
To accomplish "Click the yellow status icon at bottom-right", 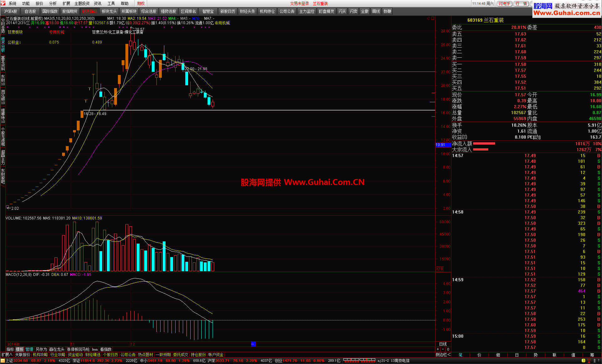I will coord(584,361).
